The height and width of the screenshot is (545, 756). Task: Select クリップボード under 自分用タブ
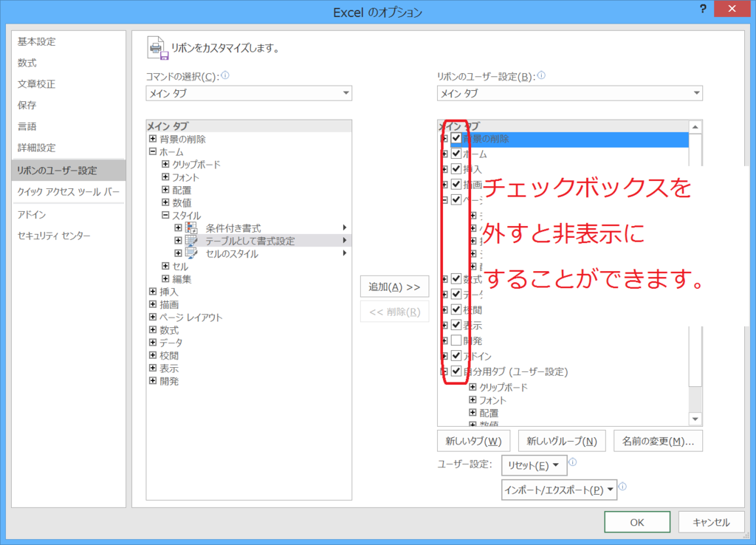click(504, 387)
